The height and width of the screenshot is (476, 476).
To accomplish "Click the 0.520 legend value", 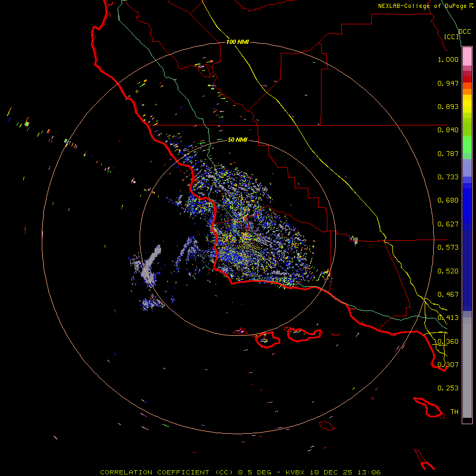I will pos(448,271).
